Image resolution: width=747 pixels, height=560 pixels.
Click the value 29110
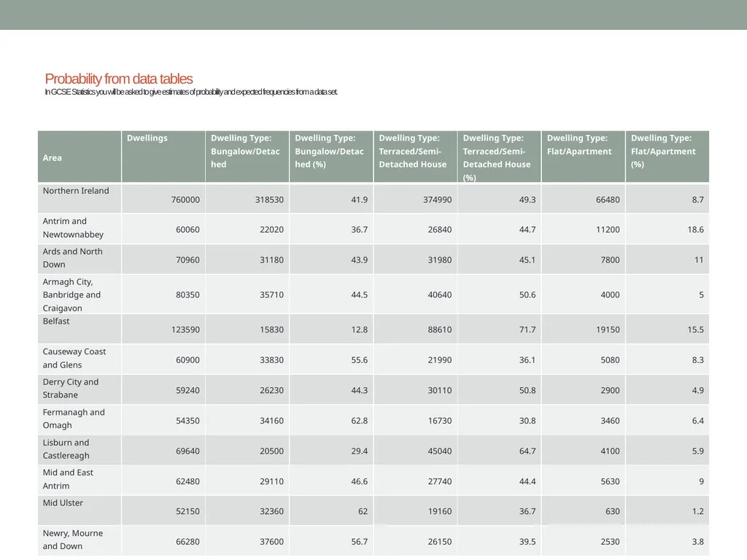pos(271,481)
